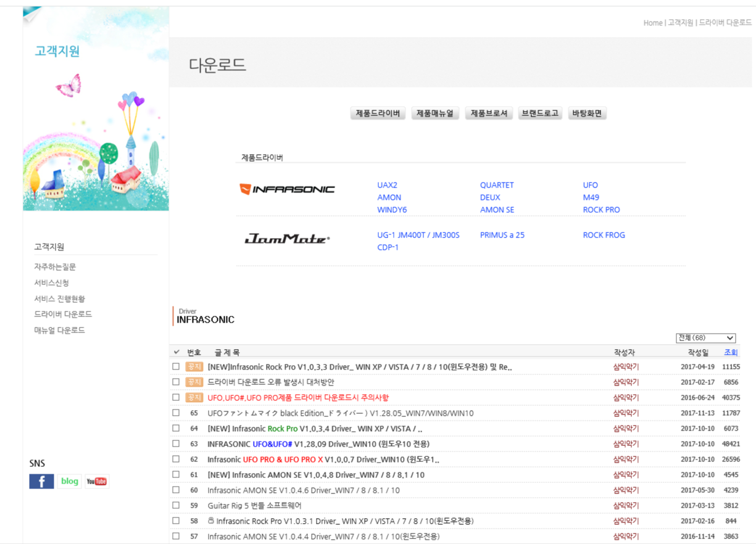
Task: Open the Rock Pro V1.0.3.4 Driver post
Action: (315, 429)
